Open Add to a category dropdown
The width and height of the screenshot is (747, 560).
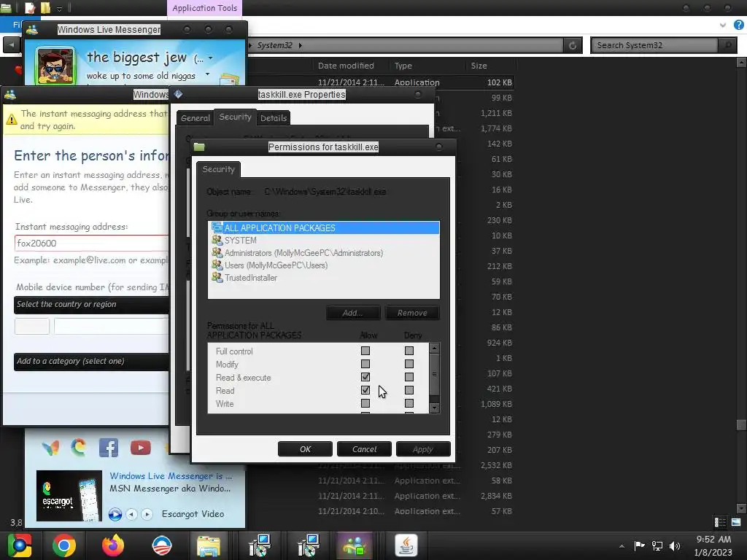pyautogui.click(x=91, y=362)
